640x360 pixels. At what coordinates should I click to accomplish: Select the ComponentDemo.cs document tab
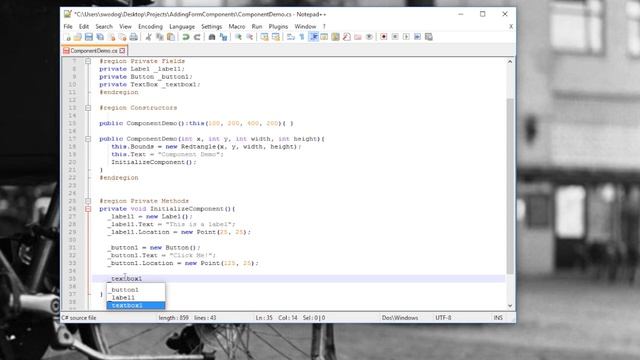[x=93, y=51]
